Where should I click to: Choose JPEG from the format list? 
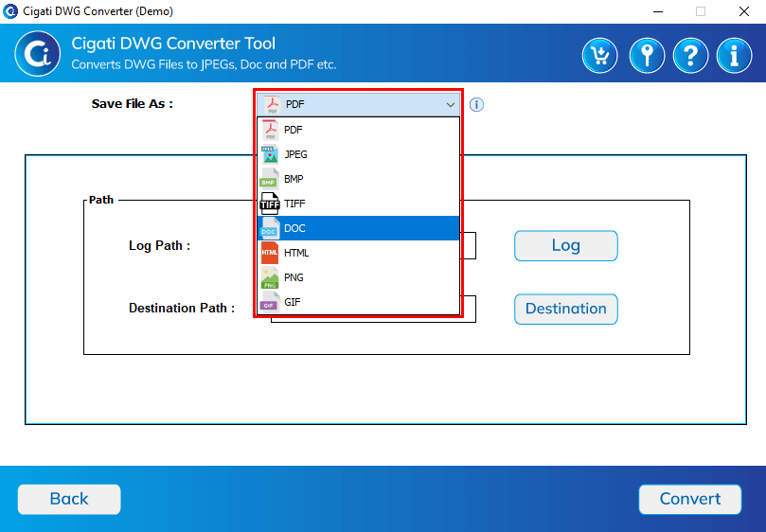tap(359, 154)
